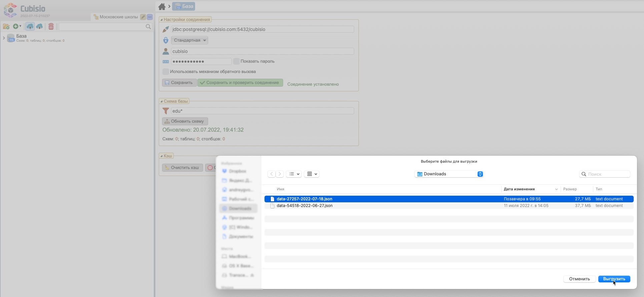Collapse the Настройки соединения section
Screen dimensions: 644x297
coord(162,20)
